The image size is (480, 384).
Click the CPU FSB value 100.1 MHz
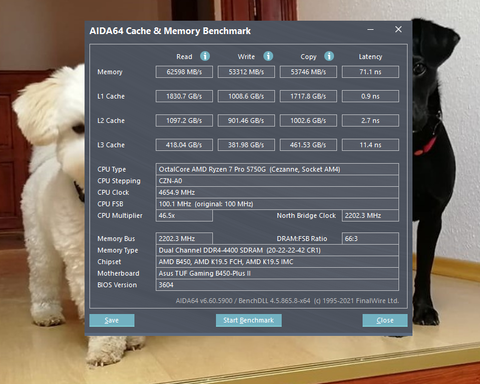click(277, 204)
